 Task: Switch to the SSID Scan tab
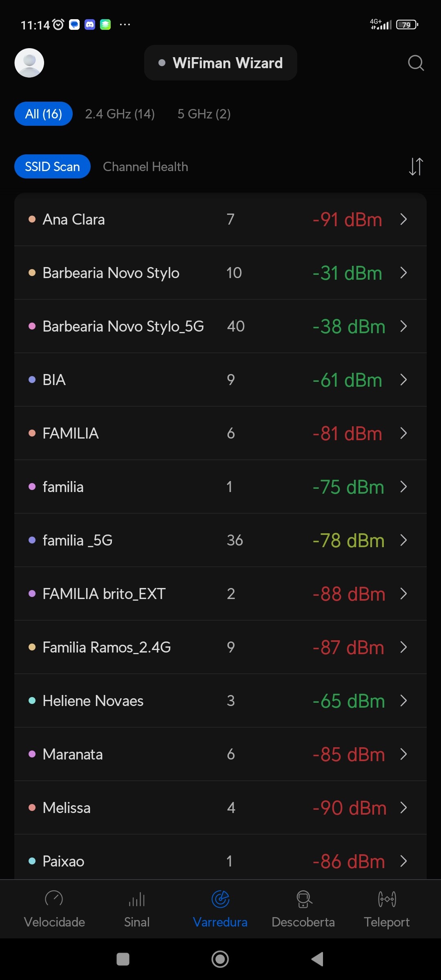coord(52,167)
